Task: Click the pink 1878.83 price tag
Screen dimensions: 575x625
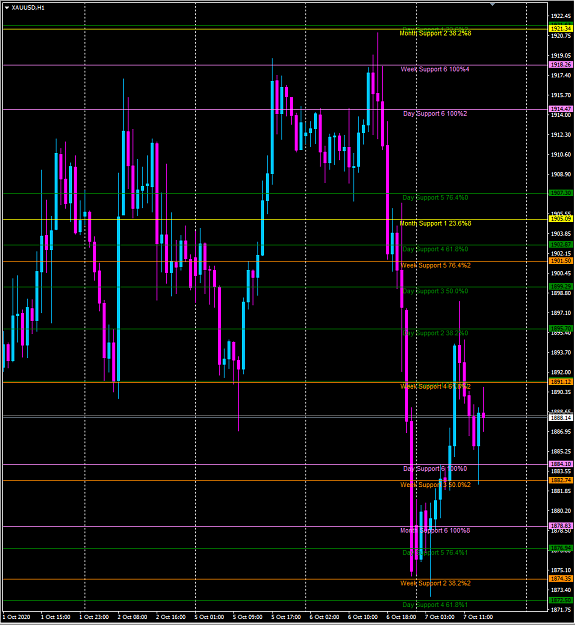Action: pos(561,526)
